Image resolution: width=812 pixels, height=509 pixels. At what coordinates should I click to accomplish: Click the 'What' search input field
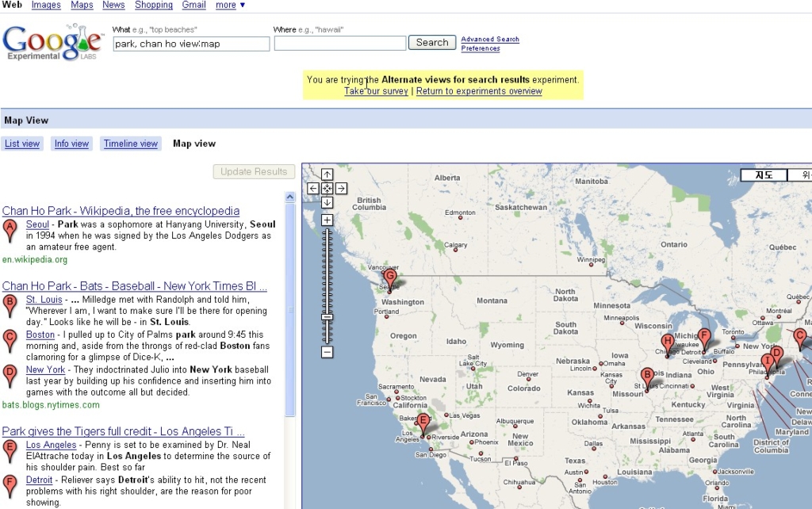click(x=191, y=44)
